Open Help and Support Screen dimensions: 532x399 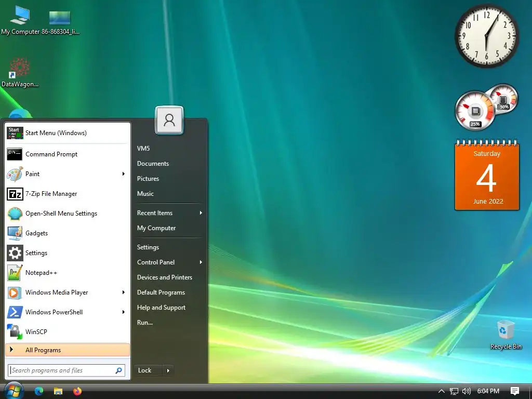click(161, 308)
